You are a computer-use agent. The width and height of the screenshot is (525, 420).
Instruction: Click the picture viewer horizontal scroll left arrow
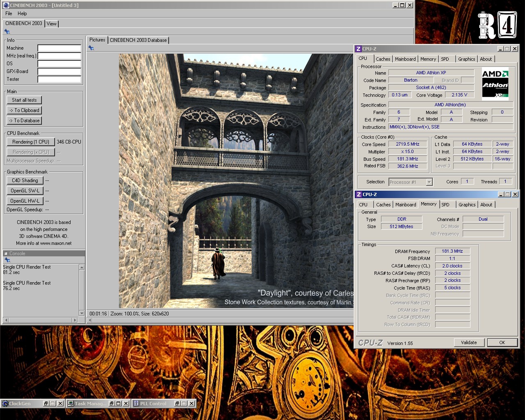pyautogui.click(x=90, y=320)
